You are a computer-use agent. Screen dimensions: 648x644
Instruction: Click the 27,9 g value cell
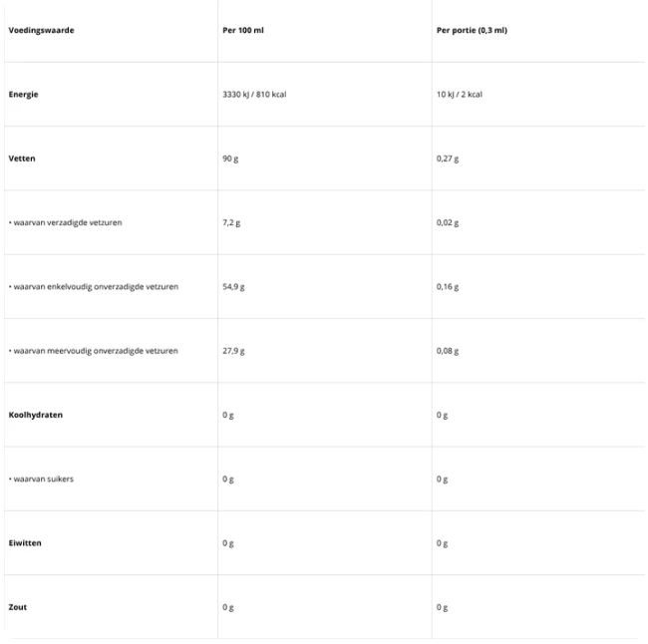point(233,350)
